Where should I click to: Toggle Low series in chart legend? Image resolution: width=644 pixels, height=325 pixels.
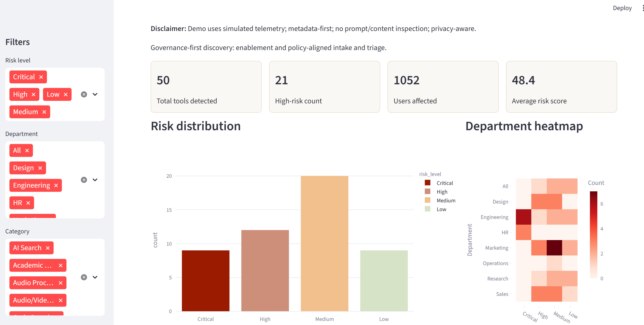pos(441,209)
